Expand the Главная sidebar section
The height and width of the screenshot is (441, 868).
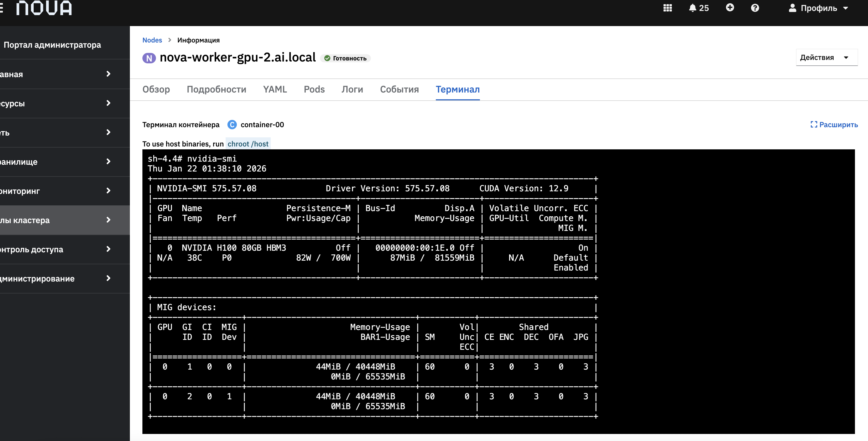[65, 74]
